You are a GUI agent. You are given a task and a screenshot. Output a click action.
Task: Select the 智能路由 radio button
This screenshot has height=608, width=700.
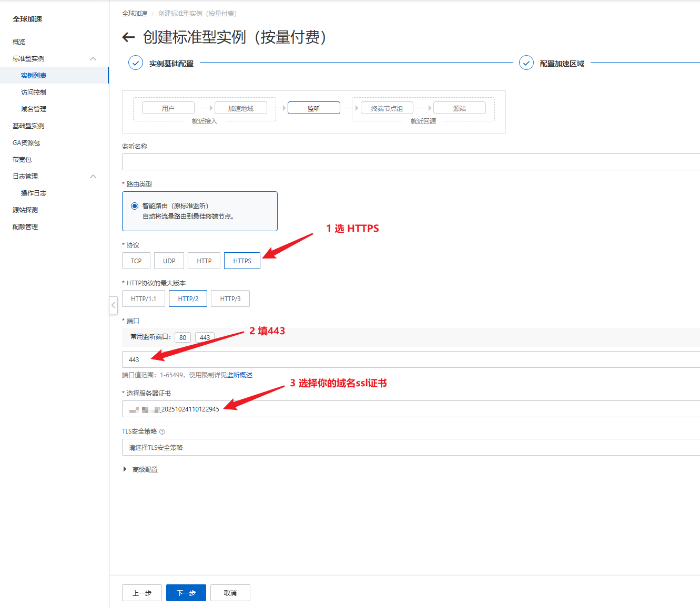coord(135,206)
